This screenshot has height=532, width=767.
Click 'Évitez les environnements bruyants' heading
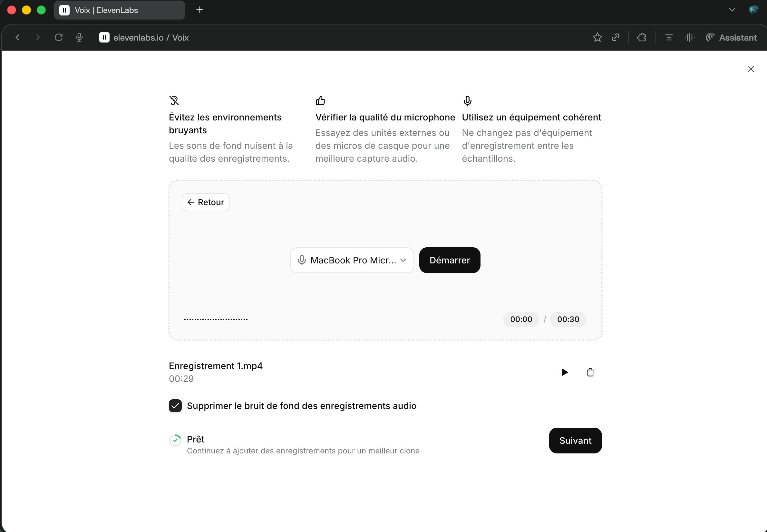click(225, 124)
